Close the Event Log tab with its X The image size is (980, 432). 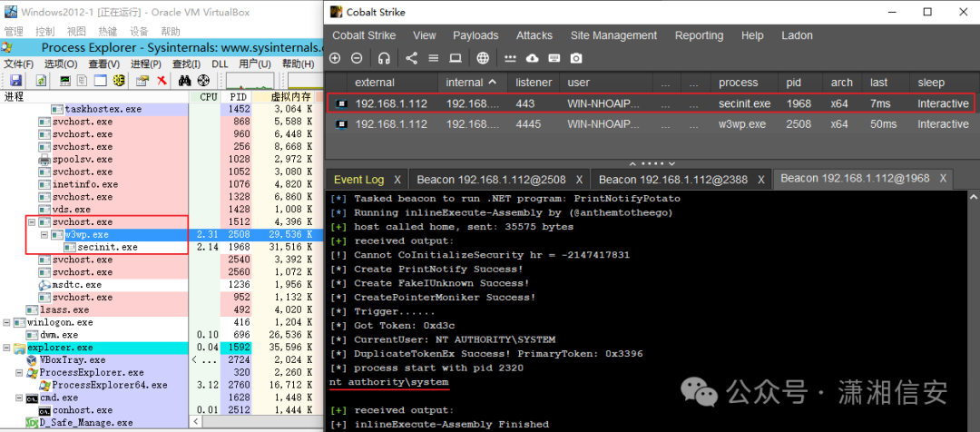click(x=397, y=180)
